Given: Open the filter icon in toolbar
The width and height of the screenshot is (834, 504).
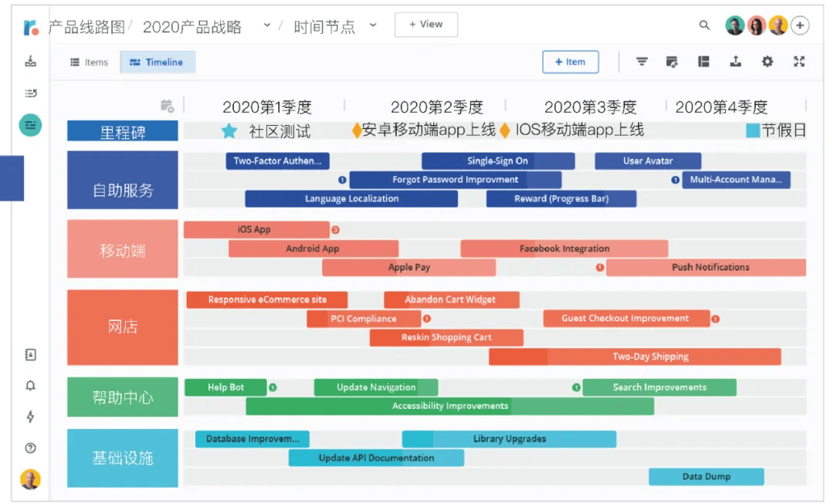Looking at the screenshot, I should click(642, 62).
